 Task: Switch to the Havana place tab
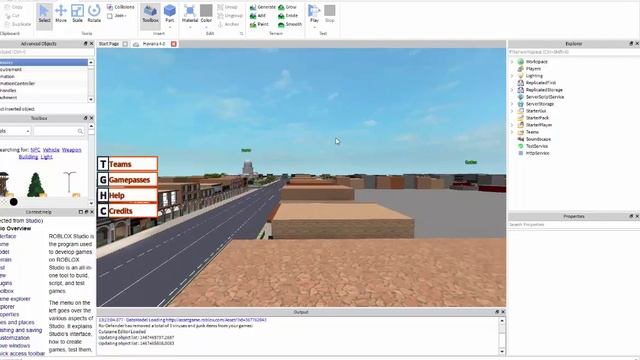point(153,44)
